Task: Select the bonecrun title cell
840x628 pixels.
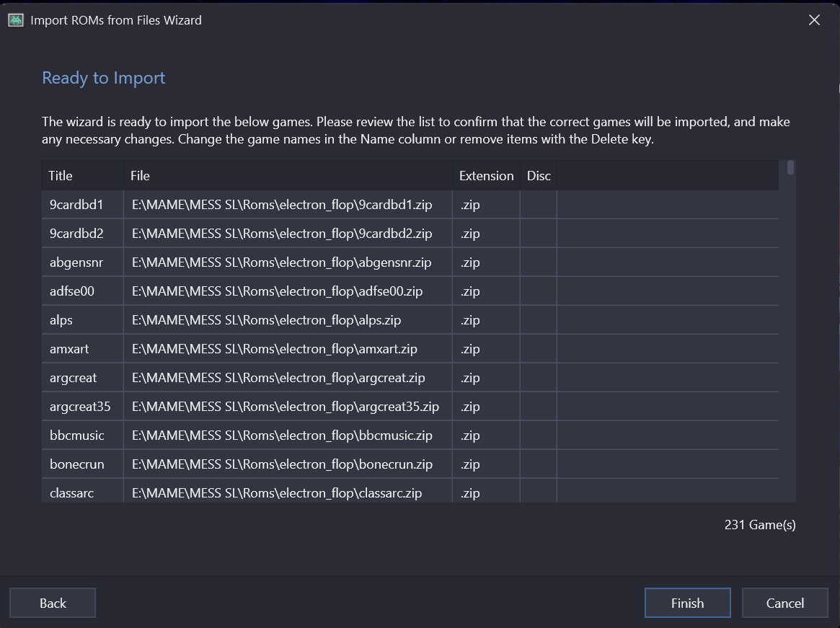Action: 76,464
